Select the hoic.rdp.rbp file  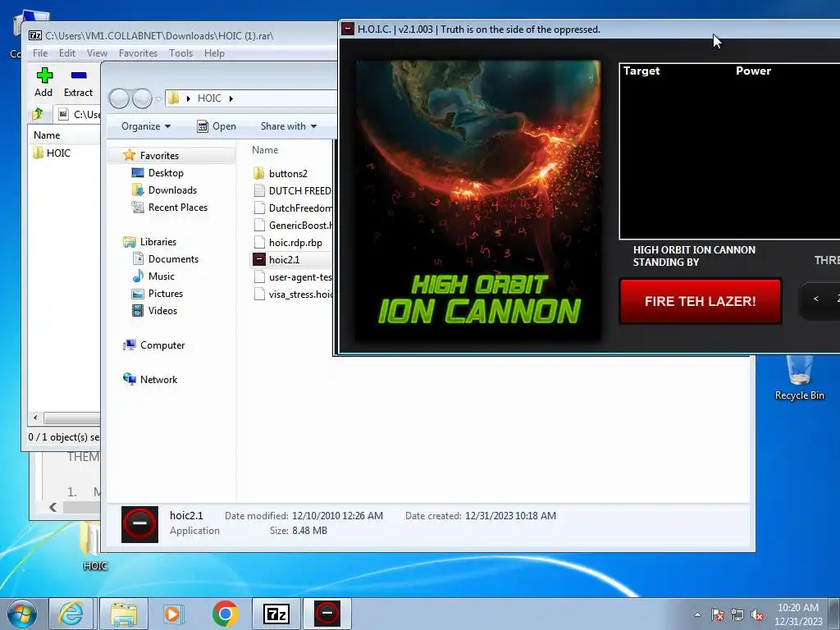tap(295, 243)
